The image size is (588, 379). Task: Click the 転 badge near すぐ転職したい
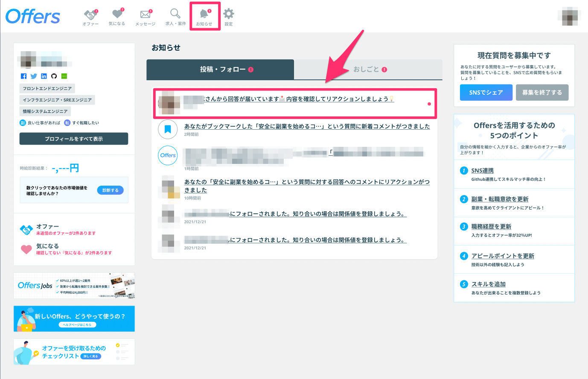[67, 123]
